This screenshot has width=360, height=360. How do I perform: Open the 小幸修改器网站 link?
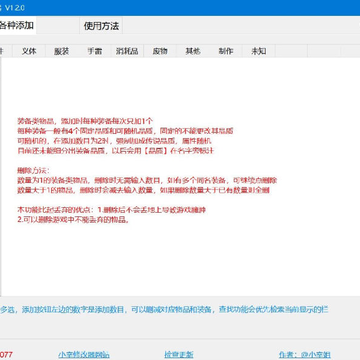[x=84, y=354]
